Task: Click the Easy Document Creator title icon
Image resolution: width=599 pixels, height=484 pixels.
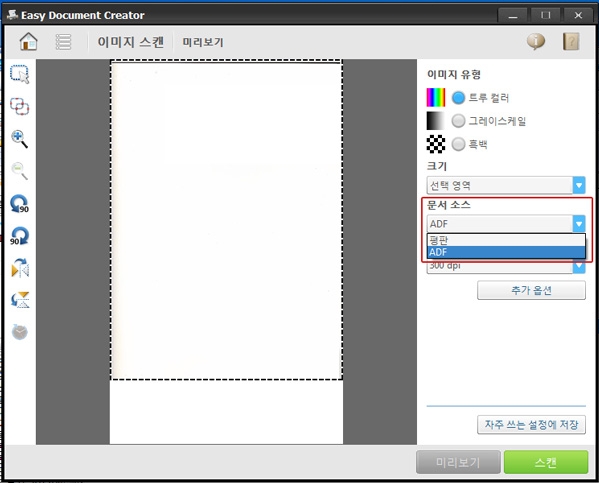Action: (x=13, y=15)
